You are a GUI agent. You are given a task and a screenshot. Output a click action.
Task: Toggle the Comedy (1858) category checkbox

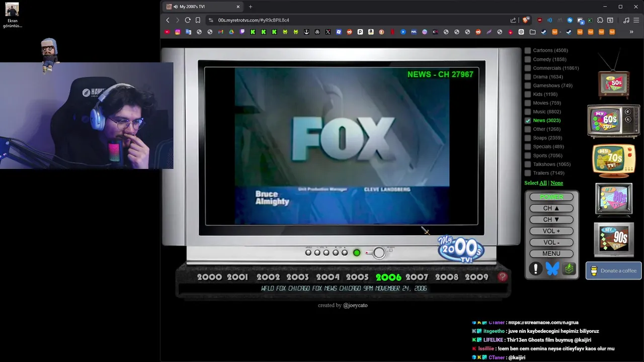(528, 59)
